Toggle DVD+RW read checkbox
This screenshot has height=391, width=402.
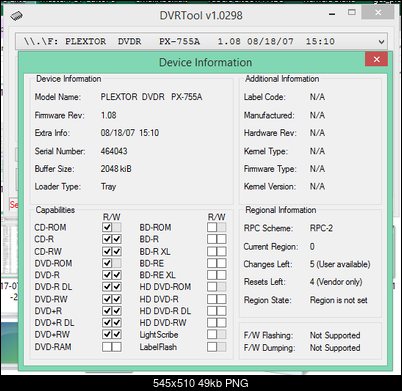click(107, 334)
